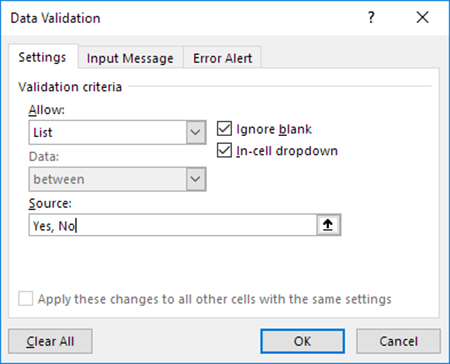Open the Data dropdown arrow beside between
Image resolution: width=450 pixels, height=364 pixels.
(x=196, y=179)
